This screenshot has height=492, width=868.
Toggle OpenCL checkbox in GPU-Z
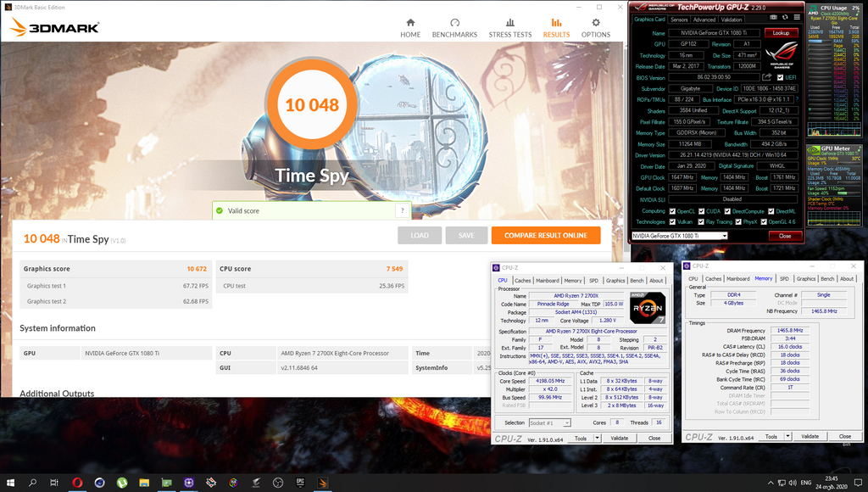pyautogui.click(x=672, y=211)
